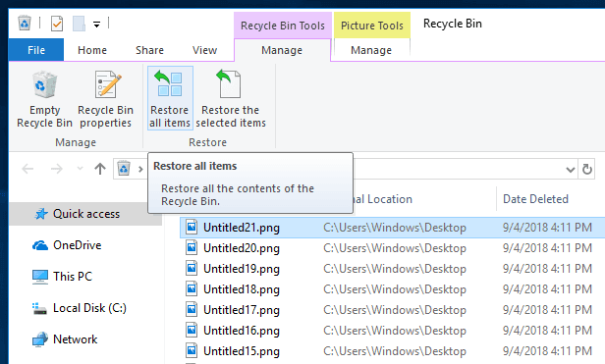The height and width of the screenshot is (364, 605).
Task: Select Quick access in navigation pane
Action: point(85,214)
